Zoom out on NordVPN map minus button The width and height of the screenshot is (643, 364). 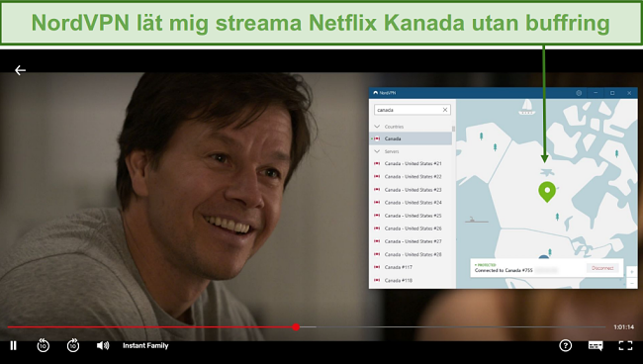pos(631,283)
